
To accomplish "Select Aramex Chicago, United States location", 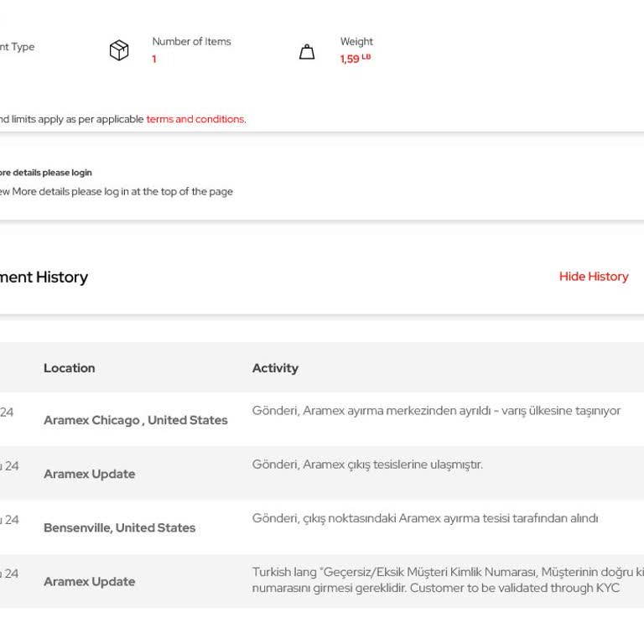I will pyautogui.click(x=136, y=420).
